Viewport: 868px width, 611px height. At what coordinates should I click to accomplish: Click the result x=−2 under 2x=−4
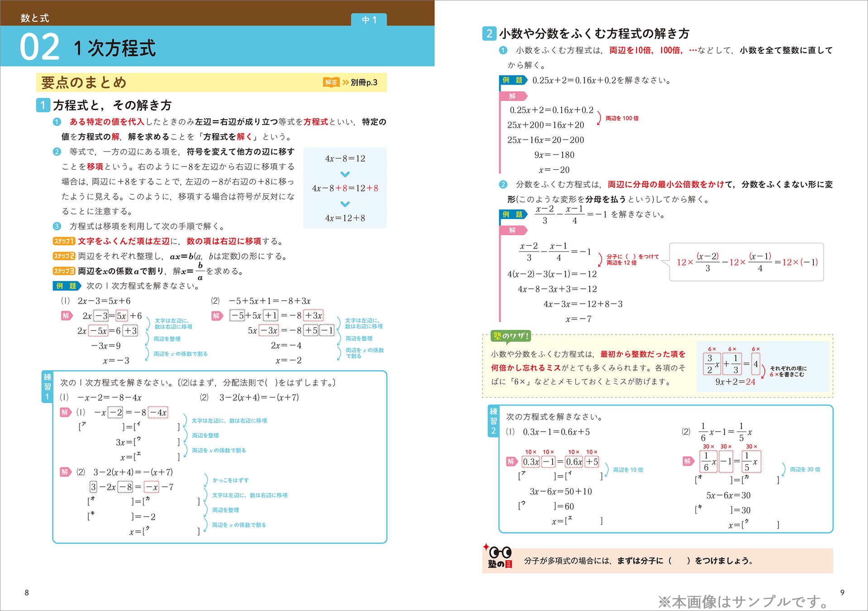[288, 361]
